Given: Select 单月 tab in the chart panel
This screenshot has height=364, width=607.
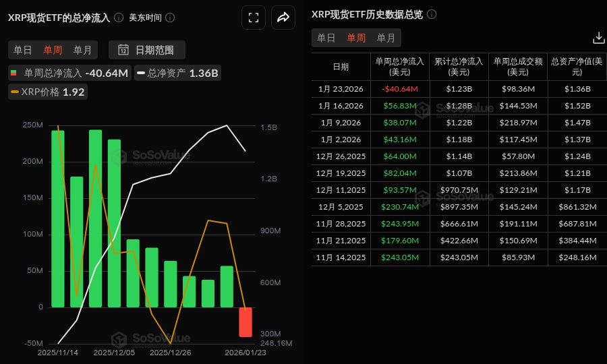Looking at the screenshot, I should coord(82,49).
